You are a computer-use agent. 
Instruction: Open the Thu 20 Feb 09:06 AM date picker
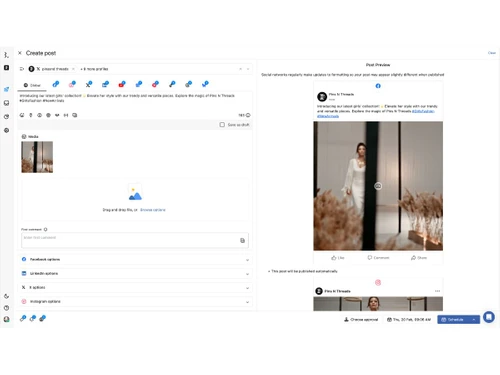pyautogui.click(x=409, y=319)
